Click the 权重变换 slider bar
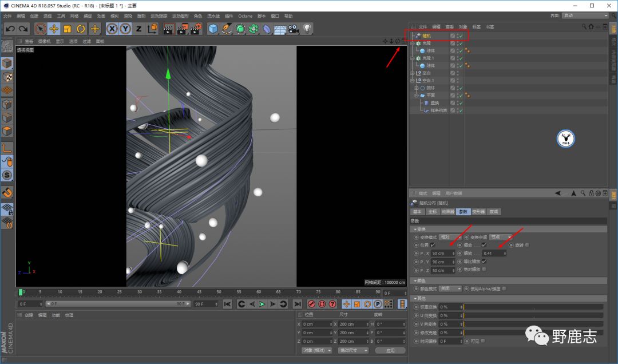 (533, 307)
